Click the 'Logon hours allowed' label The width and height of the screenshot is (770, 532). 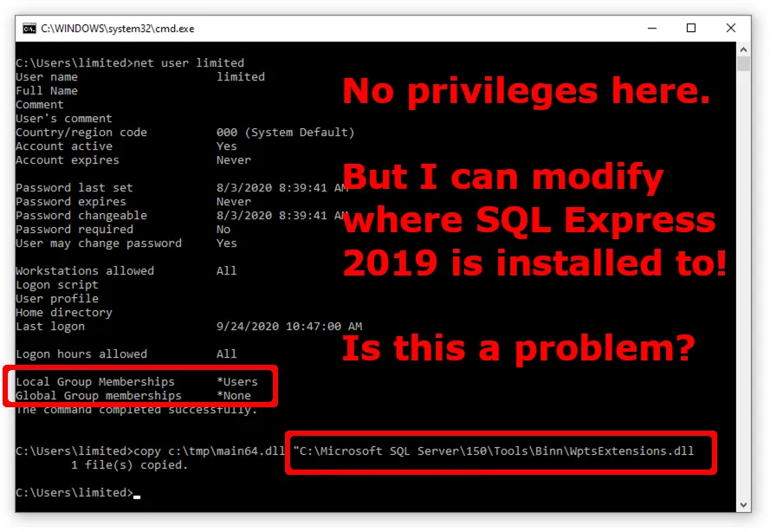[81, 354]
